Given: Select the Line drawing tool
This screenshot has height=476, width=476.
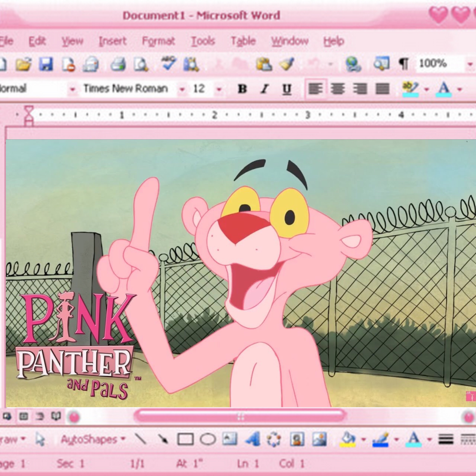Looking at the screenshot, I should point(141,439).
